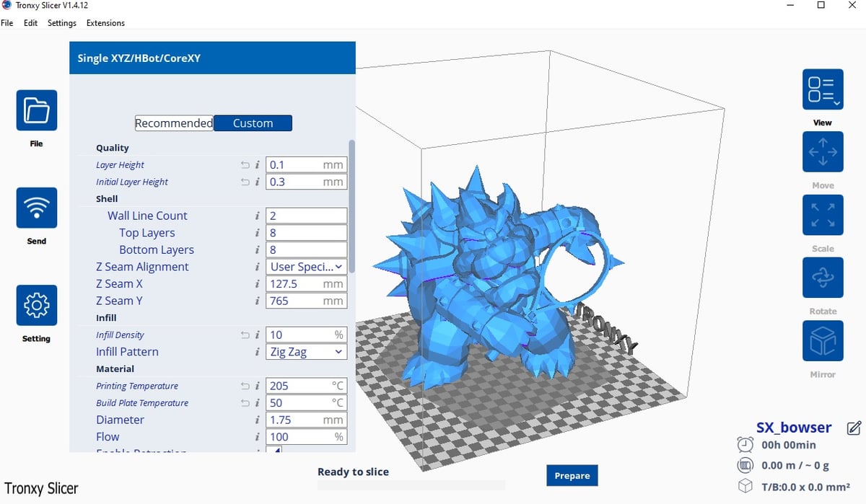Image resolution: width=866 pixels, height=504 pixels.
Task: Reset the Build Plate Temperature value
Action: [x=245, y=403]
